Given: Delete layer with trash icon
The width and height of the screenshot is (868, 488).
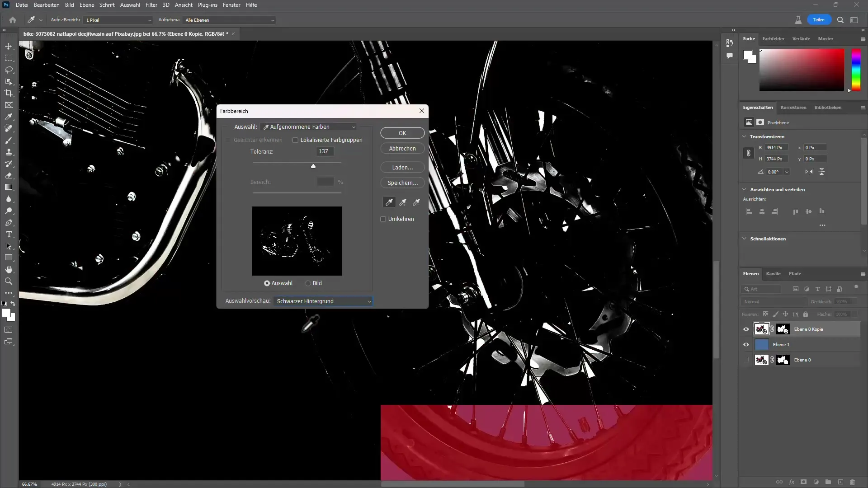Looking at the screenshot, I should click(x=853, y=482).
